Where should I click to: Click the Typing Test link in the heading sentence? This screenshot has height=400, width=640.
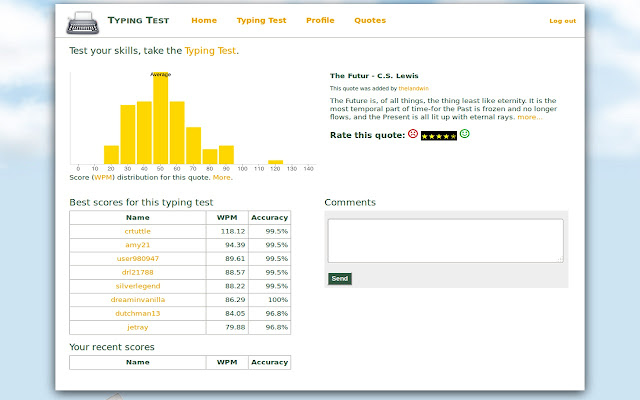click(210, 50)
